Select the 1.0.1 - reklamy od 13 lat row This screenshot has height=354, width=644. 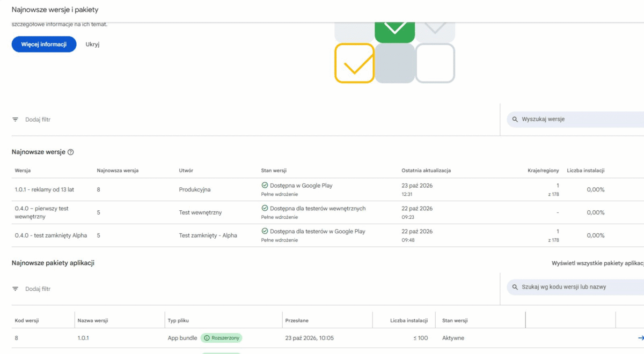pos(328,190)
